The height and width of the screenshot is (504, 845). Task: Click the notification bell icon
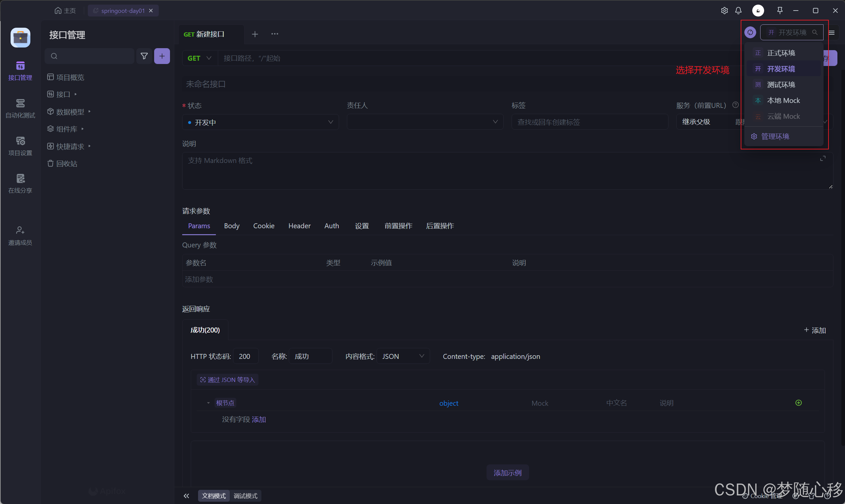click(738, 11)
